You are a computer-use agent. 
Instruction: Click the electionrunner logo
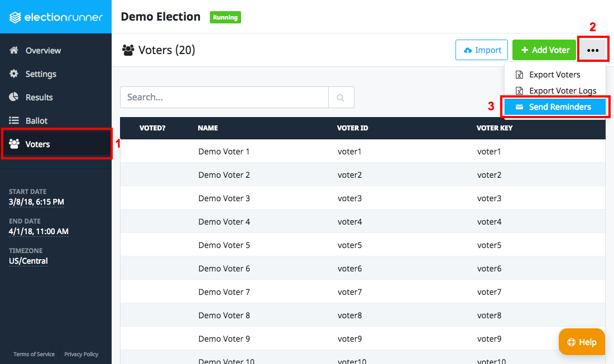coord(56,17)
